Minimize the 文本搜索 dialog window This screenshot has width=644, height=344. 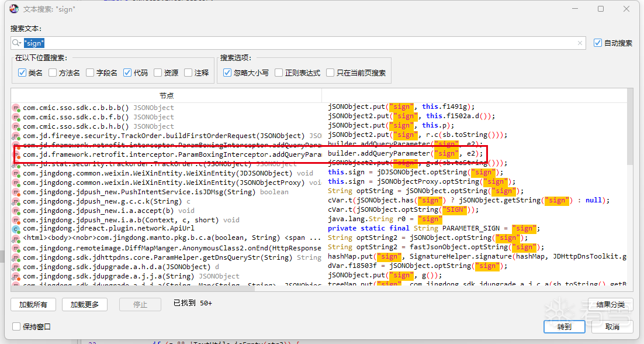coord(575,9)
